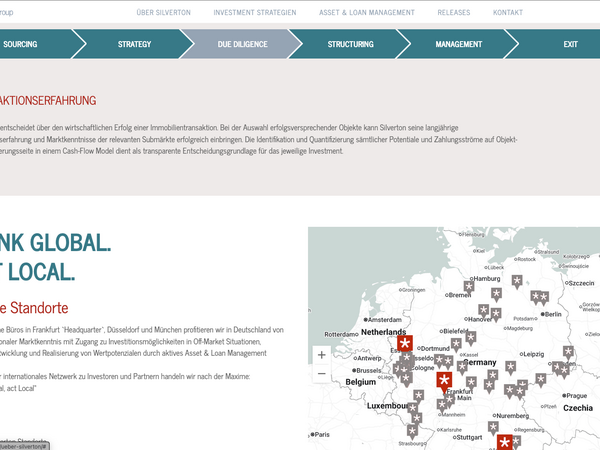Select the Management process step
Viewport: 600px width, 450px height.
(458, 44)
